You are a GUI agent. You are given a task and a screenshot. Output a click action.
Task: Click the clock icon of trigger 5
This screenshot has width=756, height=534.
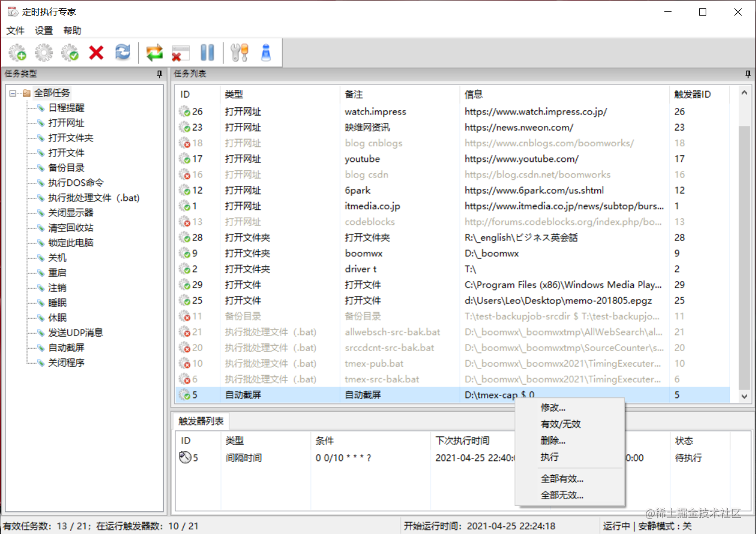pos(185,458)
